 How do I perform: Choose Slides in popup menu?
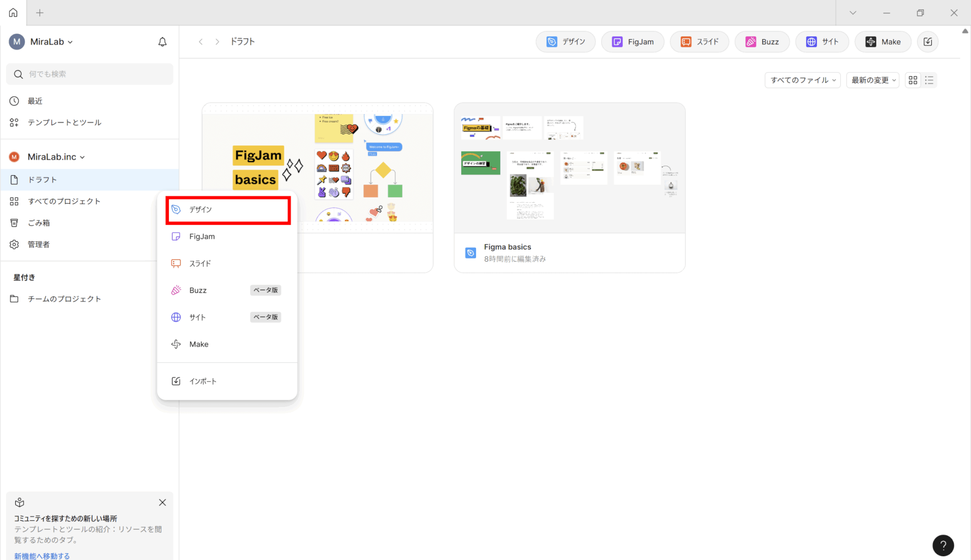click(x=227, y=263)
